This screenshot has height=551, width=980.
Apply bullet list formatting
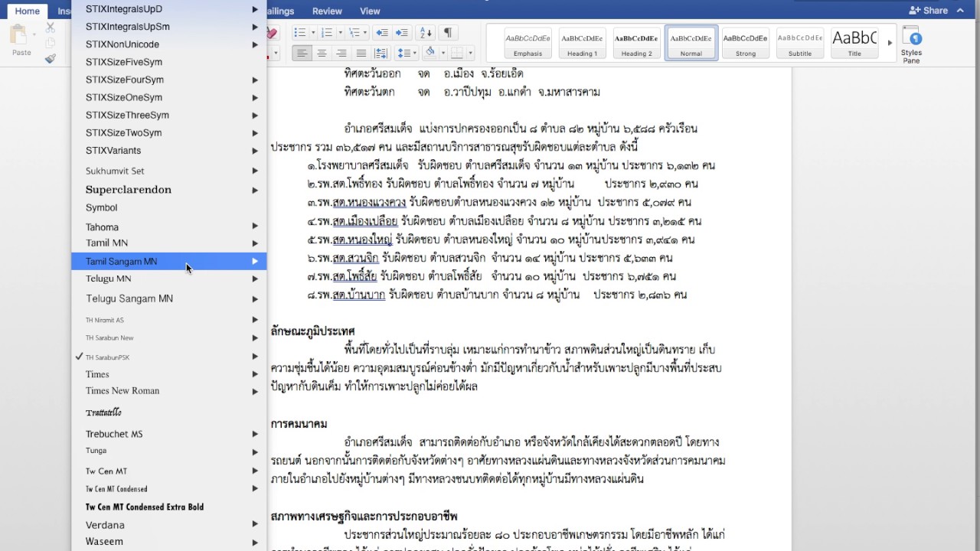click(299, 33)
